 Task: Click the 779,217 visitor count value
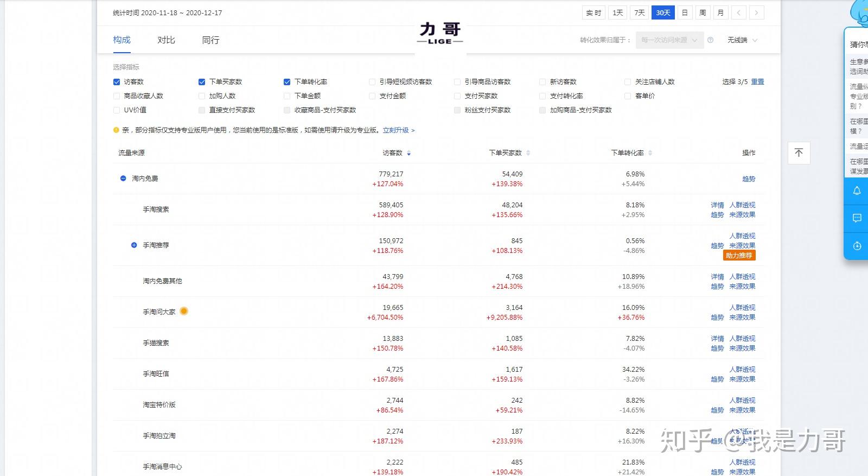point(391,174)
